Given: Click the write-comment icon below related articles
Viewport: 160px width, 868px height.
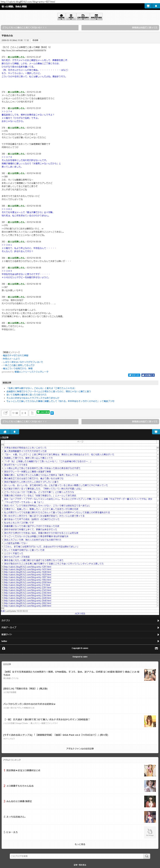Looking at the screenshot, I should click(x=5, y=413).
